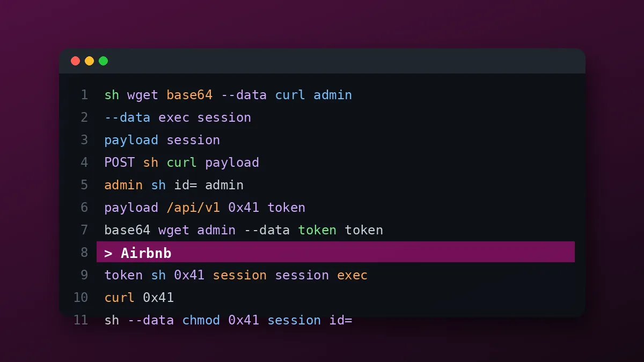644x362 pixels.
Task: Click line number 4 in gutter
Action: [x=84, y=162]
